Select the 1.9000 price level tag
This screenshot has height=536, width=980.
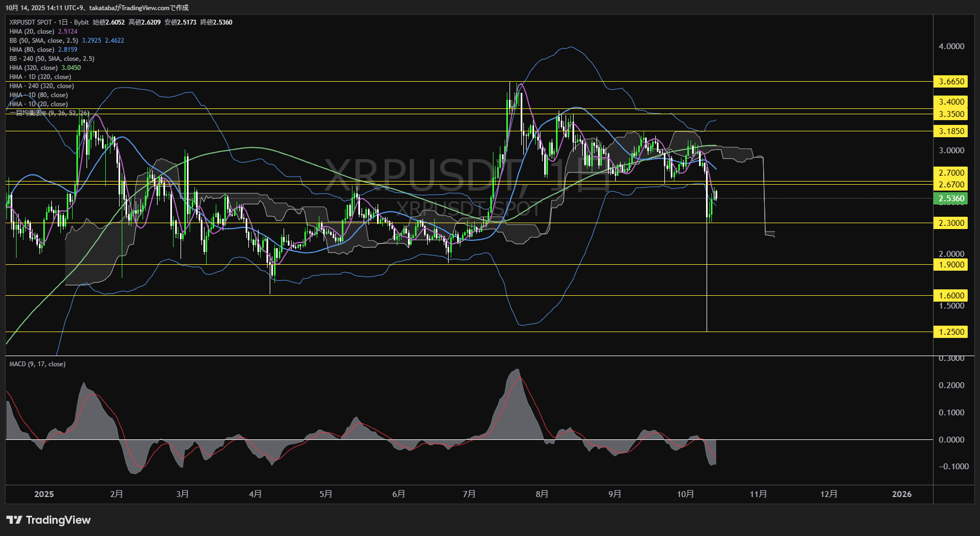click(951, 265)
